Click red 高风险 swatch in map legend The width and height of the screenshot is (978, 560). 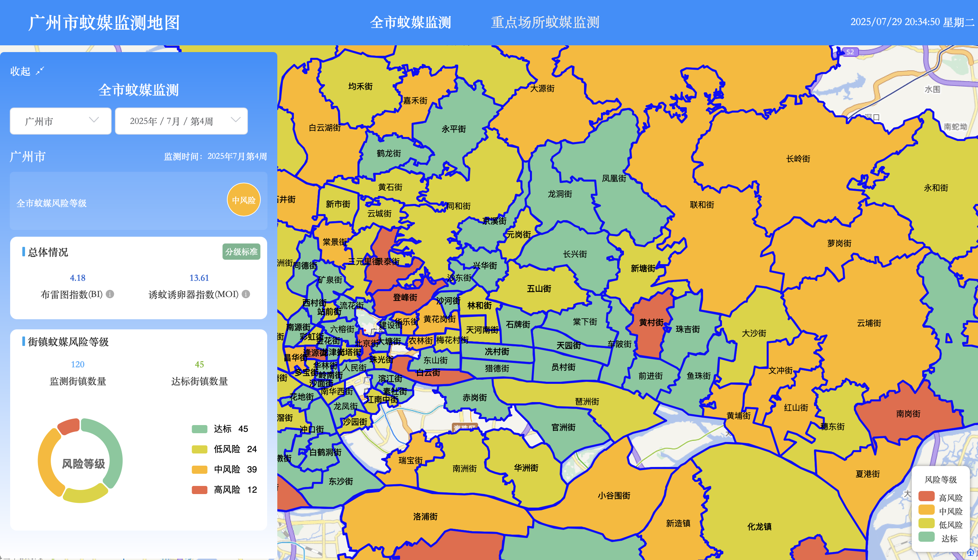click(x=926, y=496)
